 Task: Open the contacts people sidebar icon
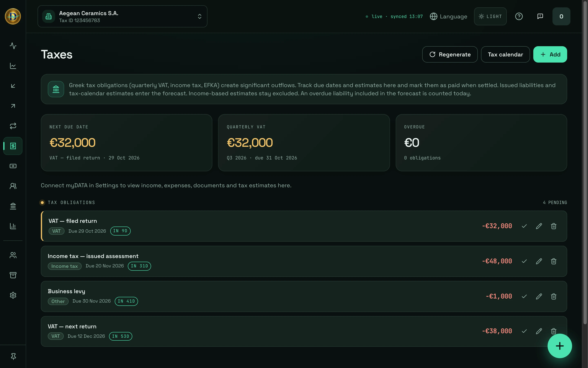[13, 186]
